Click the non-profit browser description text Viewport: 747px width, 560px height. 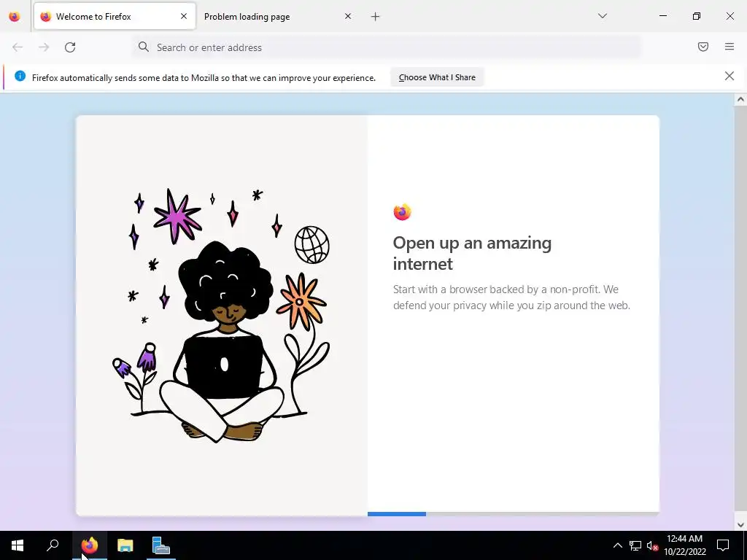coord(511,297)
